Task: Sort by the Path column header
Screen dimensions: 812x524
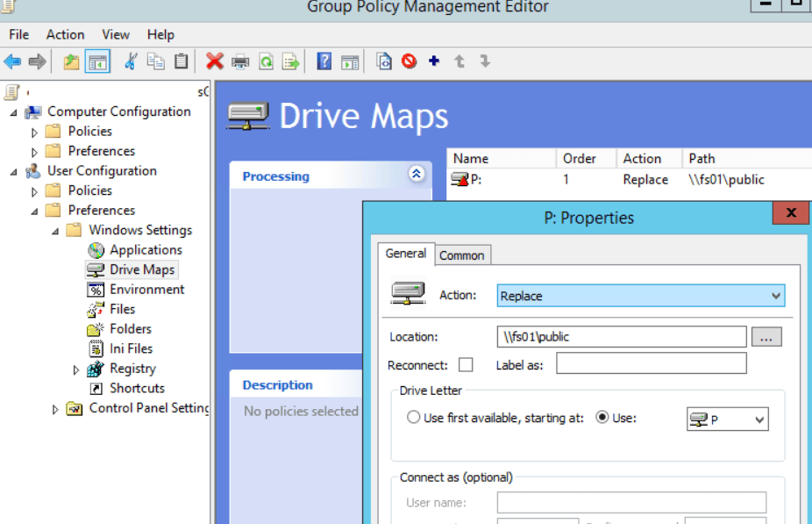Action: (x=747, y=159)
